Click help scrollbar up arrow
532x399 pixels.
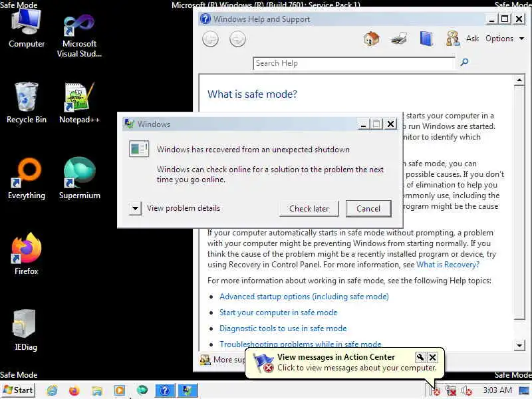click(519, 80)
